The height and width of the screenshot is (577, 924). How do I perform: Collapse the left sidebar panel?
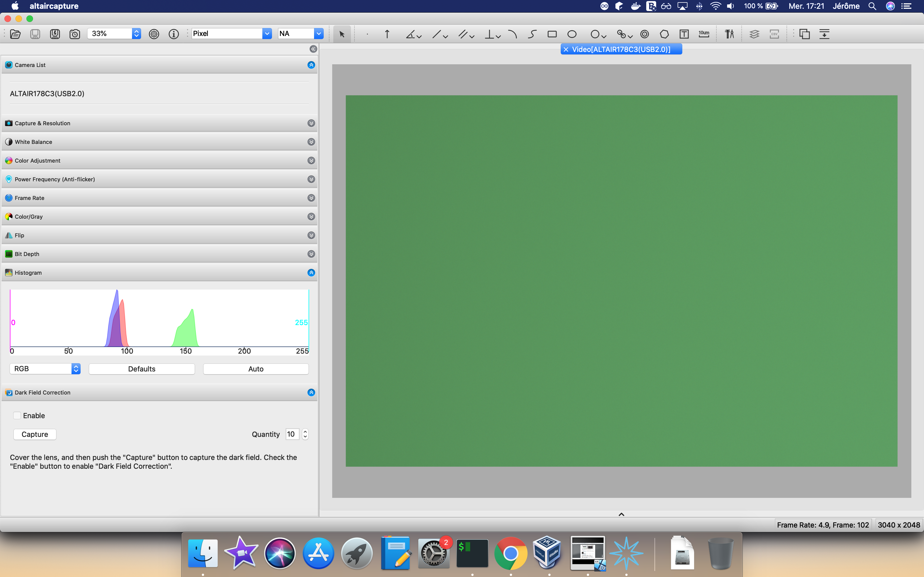click(313, 49)
